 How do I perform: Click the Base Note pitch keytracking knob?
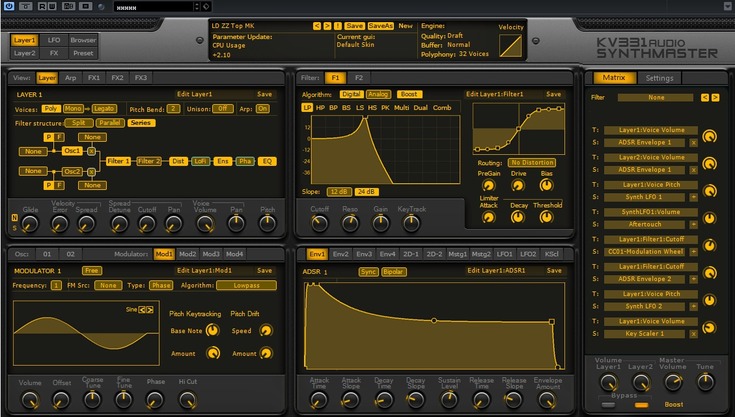[212, 330]
